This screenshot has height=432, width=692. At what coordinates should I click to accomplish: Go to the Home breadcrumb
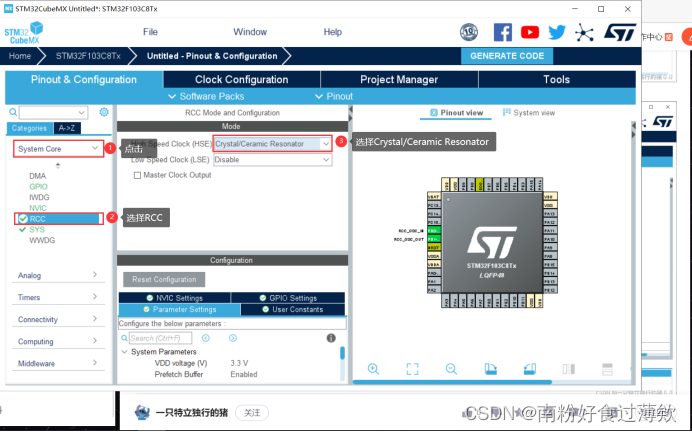(x=20, y=56)
